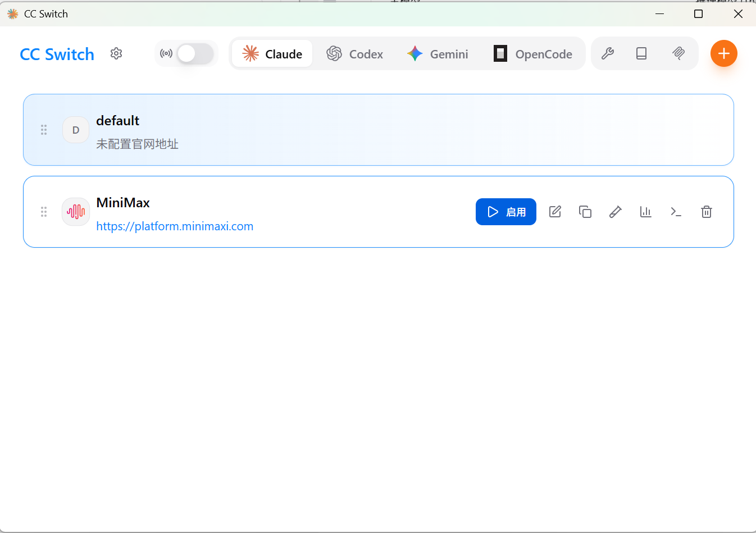Screen dimensions: 756x533
Task: Open the platform.minimaxi.com link
Action: point(175,226)
